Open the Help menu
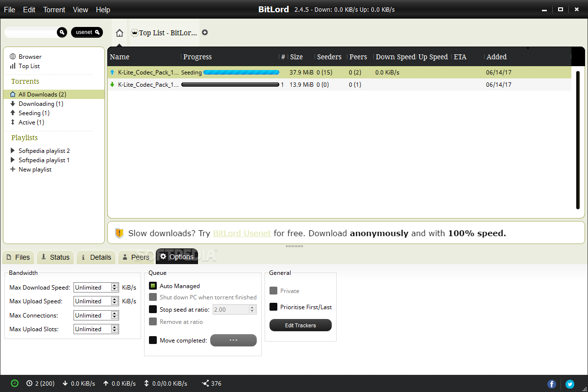 pyautogui.click(x=103, y=10)
